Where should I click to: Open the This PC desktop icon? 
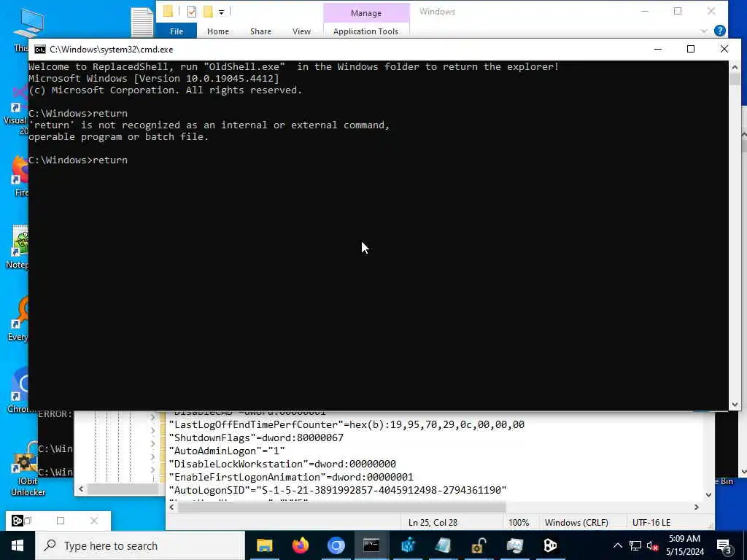tap(28, 28)
